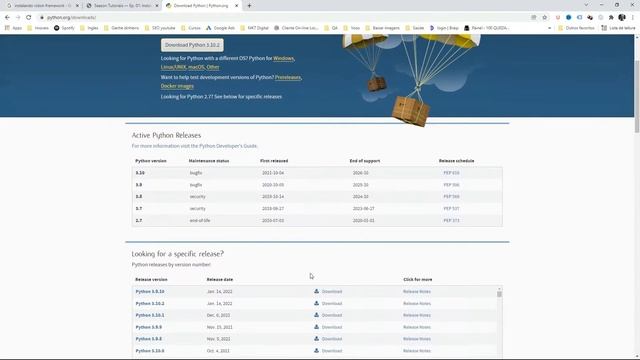Screen dimensions: 640x360
Task: Open the PEP link for Python 3.9 row
Action: pyautogui.click(x=451, y=185)
